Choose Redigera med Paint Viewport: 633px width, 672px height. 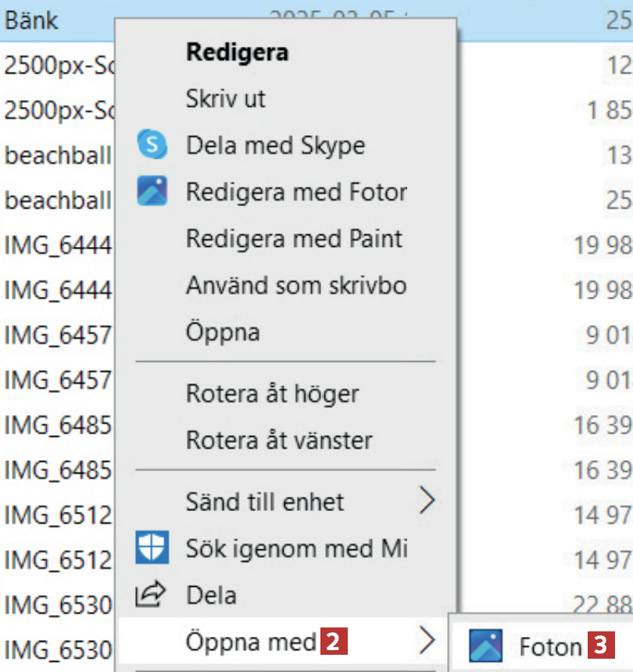[x=294, y=238]
